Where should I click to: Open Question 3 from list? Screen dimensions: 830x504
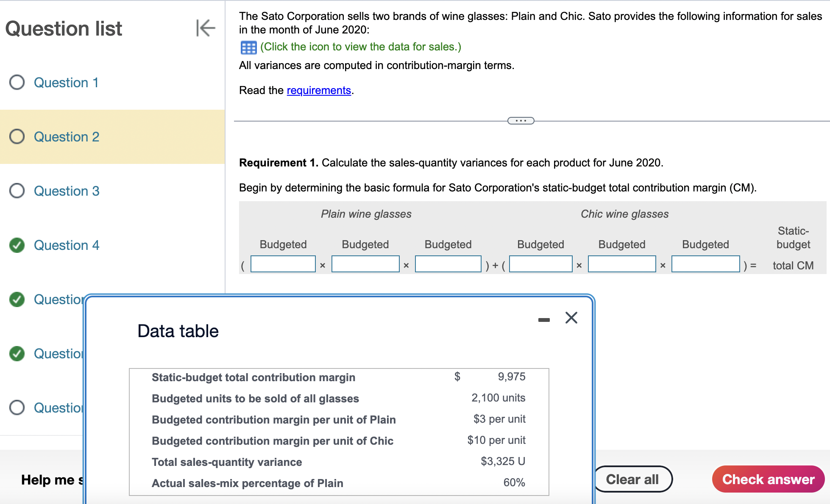pyautogui.click(x=67, y=191)
